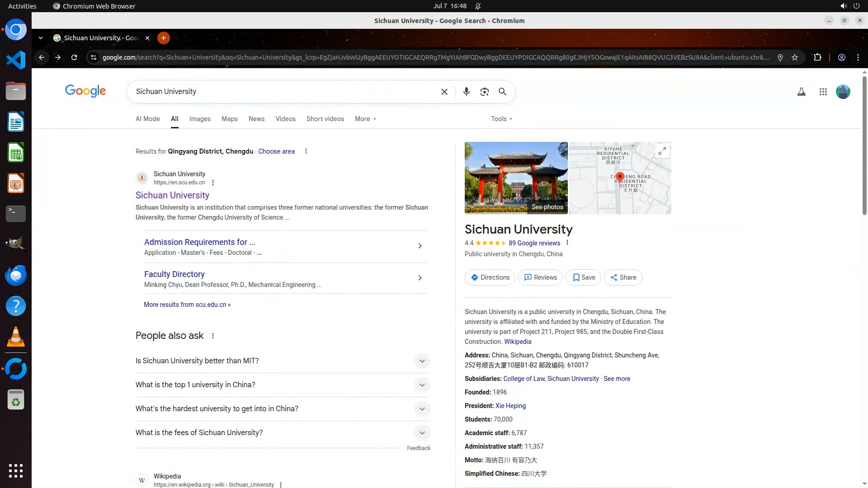Reload the current page
The width and height of the screenshot is (868, 488).
[x=74, y=57]
